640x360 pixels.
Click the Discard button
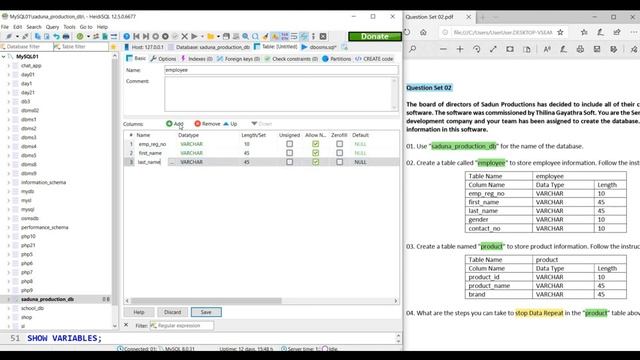[172, 312]
